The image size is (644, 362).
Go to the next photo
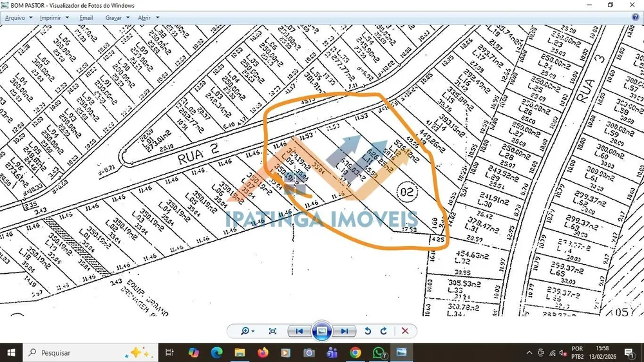point(345,331)
